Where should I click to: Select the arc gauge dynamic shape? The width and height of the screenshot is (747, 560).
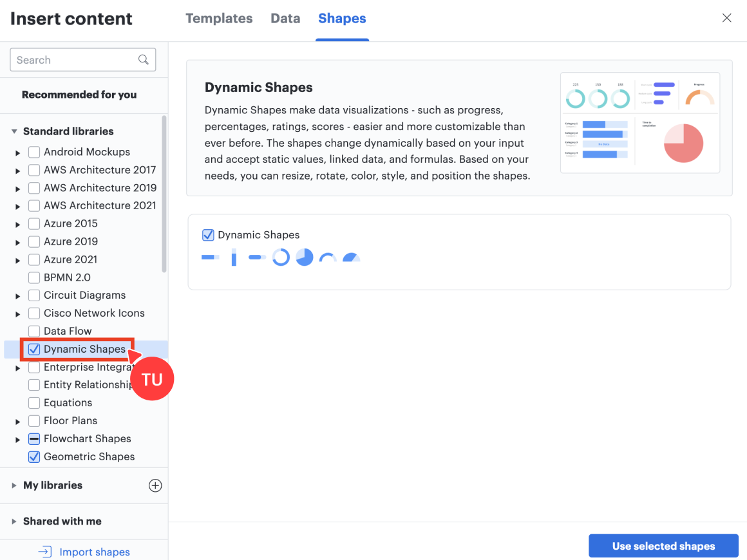coord(328,258)
